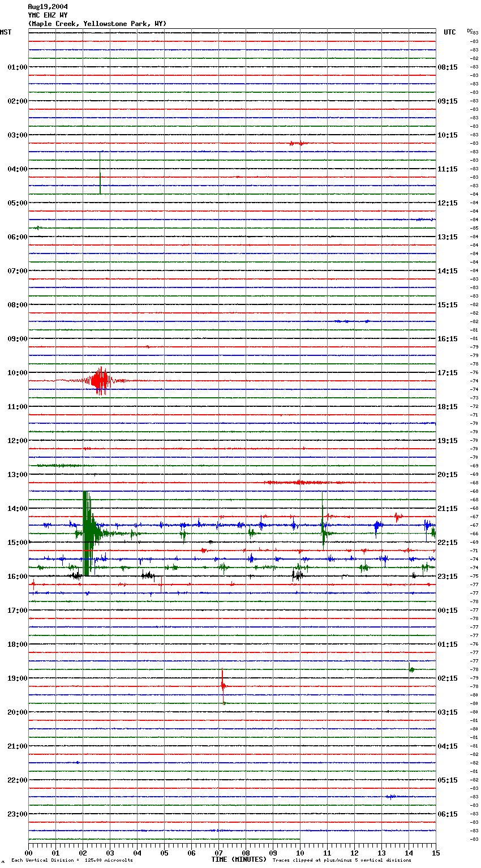Click the 00:15 UTC time label
Viewport: 481px width, 868px height.
click(x=448, y=611)
